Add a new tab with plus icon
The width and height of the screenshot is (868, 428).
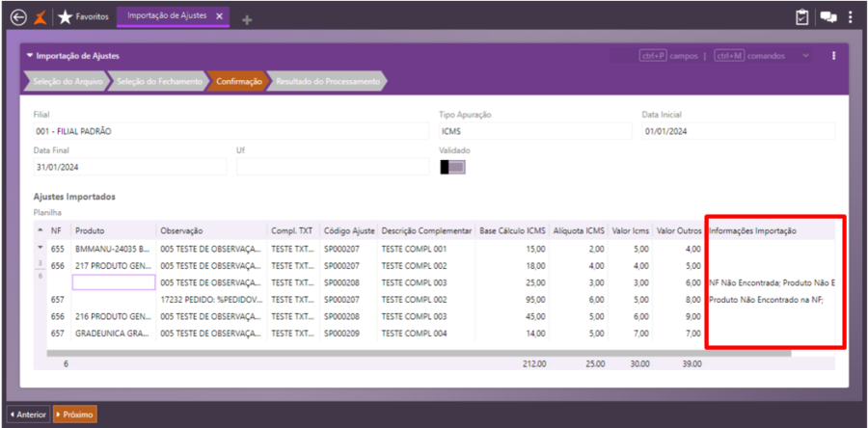(x=247, y=19)
